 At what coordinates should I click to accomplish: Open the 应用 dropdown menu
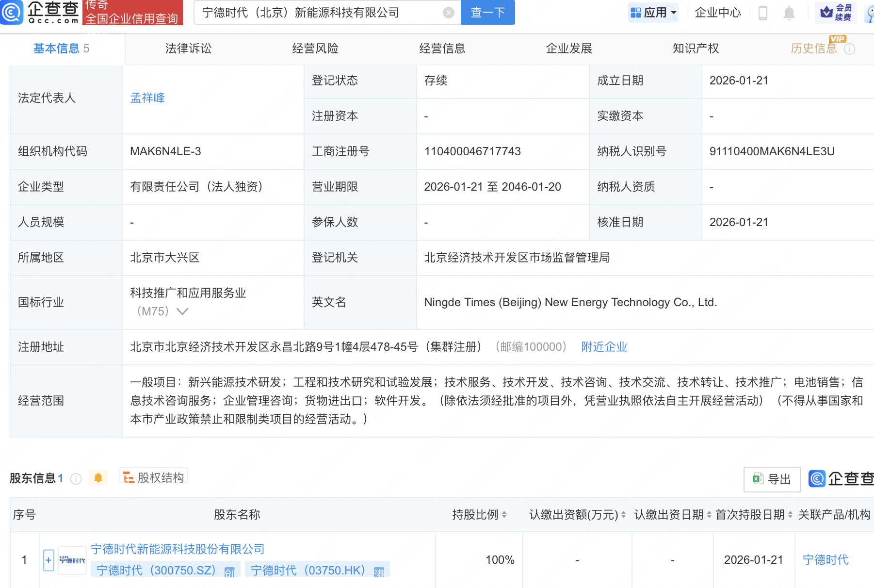[653, 13]
